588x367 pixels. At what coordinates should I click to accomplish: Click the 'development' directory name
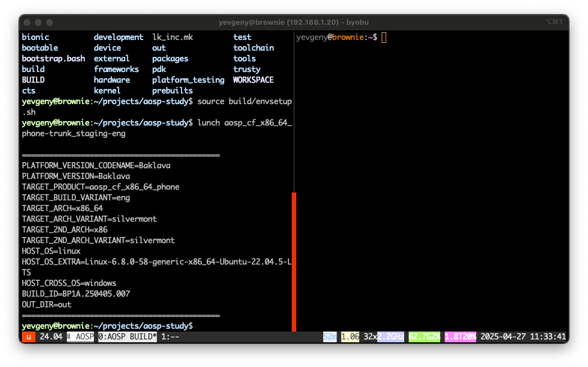(x=119, y=37)
